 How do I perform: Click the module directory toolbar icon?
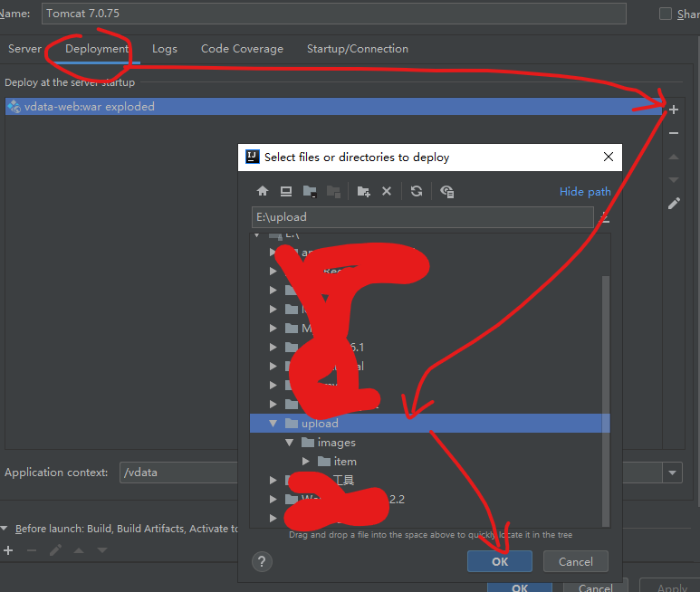[x=333, y=192]
